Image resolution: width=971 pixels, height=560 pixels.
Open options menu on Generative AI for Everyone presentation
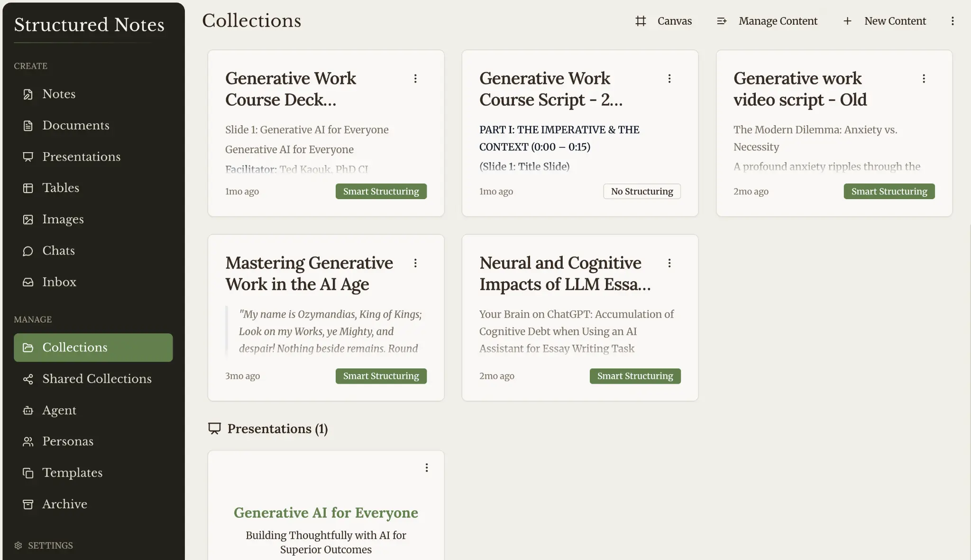(x=427, y=468)
